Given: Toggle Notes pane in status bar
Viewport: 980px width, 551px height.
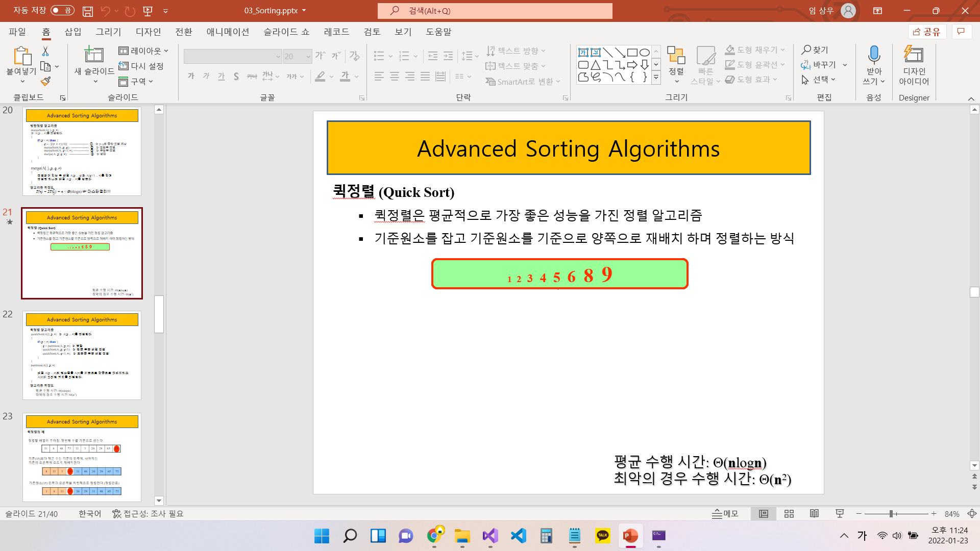Looking at the screenshot, I should (725, 514).
